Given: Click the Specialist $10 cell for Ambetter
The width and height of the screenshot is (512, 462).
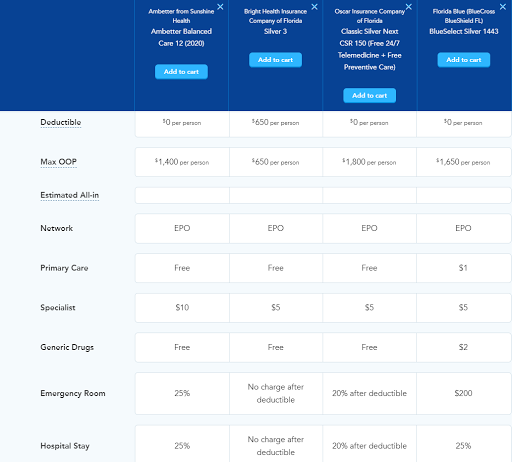Looking at the screenshot, I should point(182,308).
